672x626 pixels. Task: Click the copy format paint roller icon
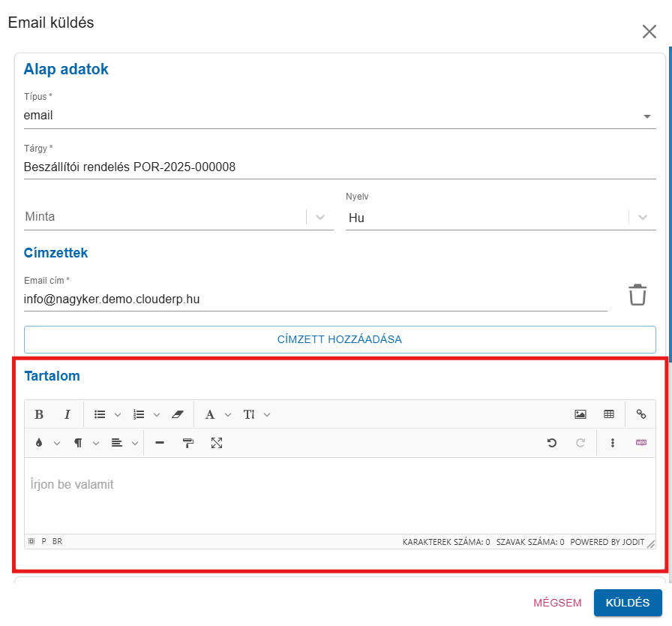click(188, 443)
